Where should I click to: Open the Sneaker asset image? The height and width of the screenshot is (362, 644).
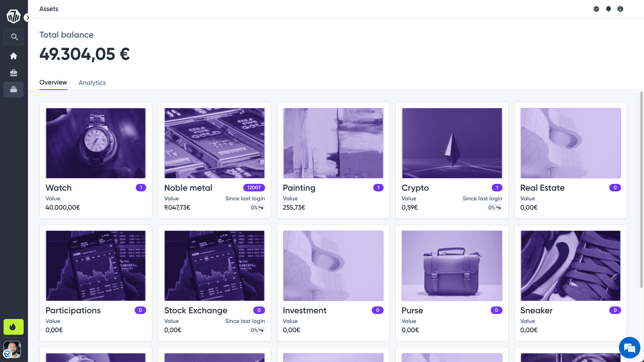pos(571,266)
